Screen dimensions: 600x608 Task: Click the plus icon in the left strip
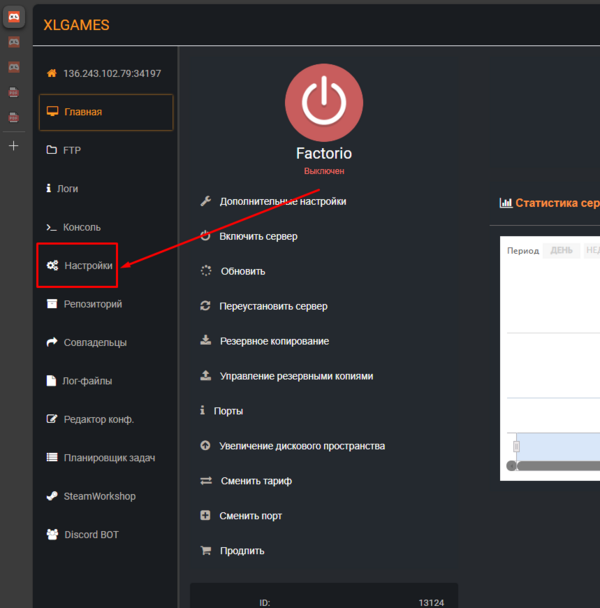(13, 146)
